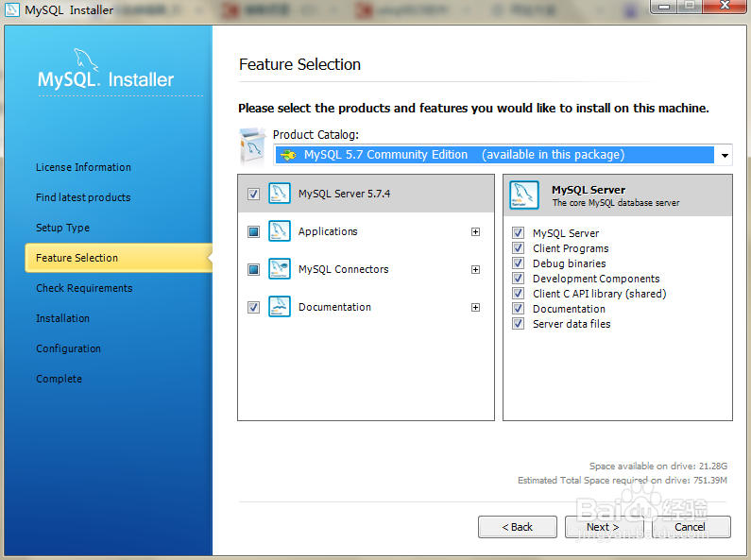Viewport: 751px width, 560px height.
Task: Click the Server data files label
Action: pyautogui.click(x=572, y=324)
